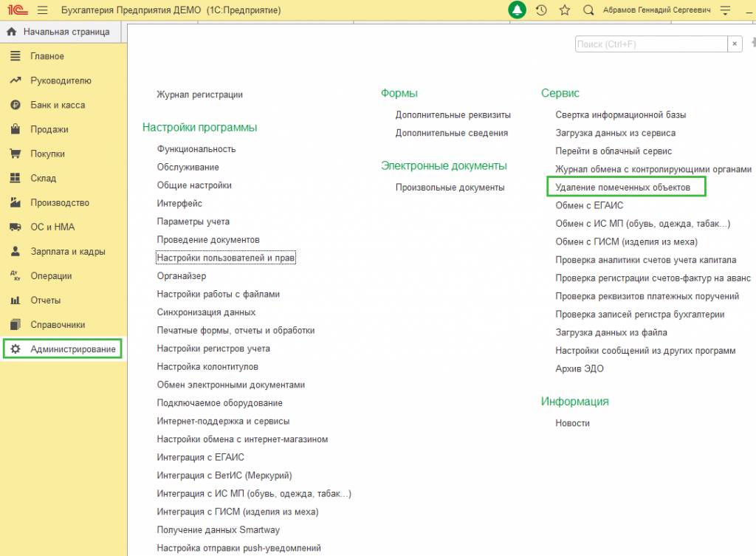Open Обслуживание link
The height and width of the screenshot is (556, 756).
click(x=188, y=168)
